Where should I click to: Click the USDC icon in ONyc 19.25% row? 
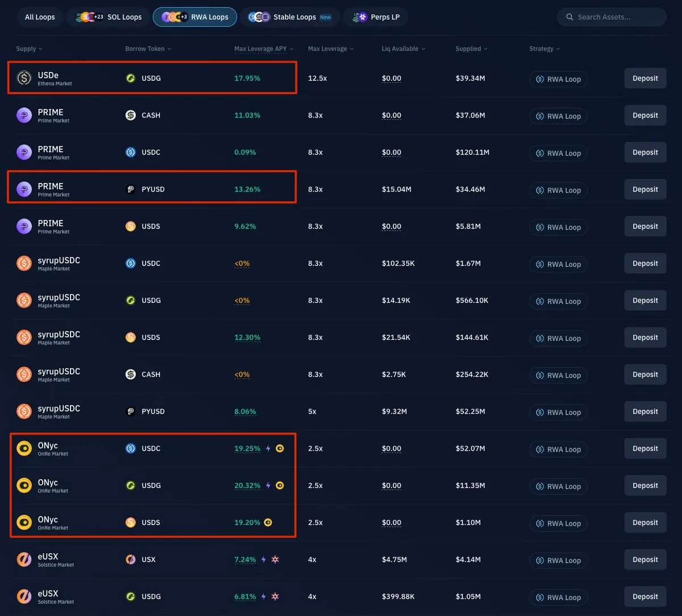coord(131,448)
